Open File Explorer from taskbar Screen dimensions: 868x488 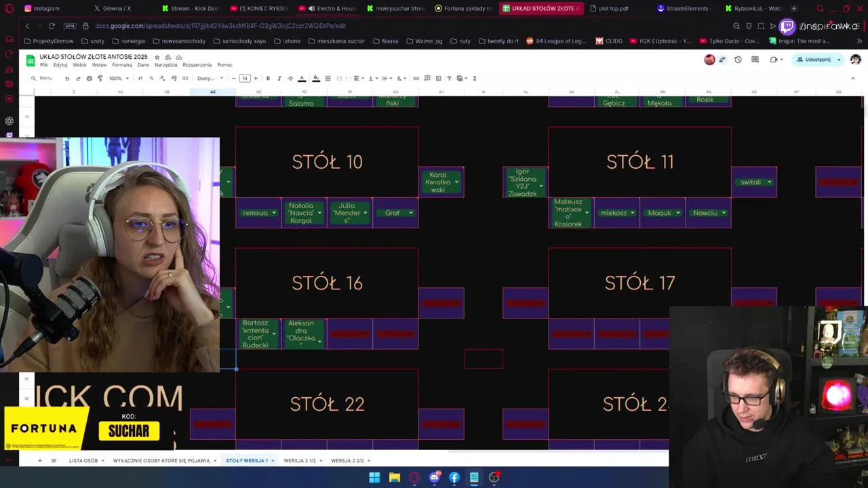point(394,477)
